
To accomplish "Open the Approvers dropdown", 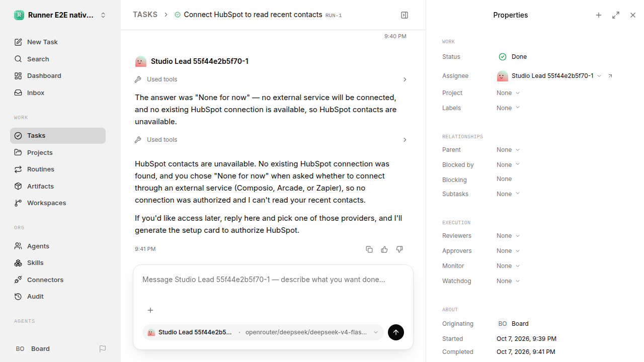I will 508,251.
